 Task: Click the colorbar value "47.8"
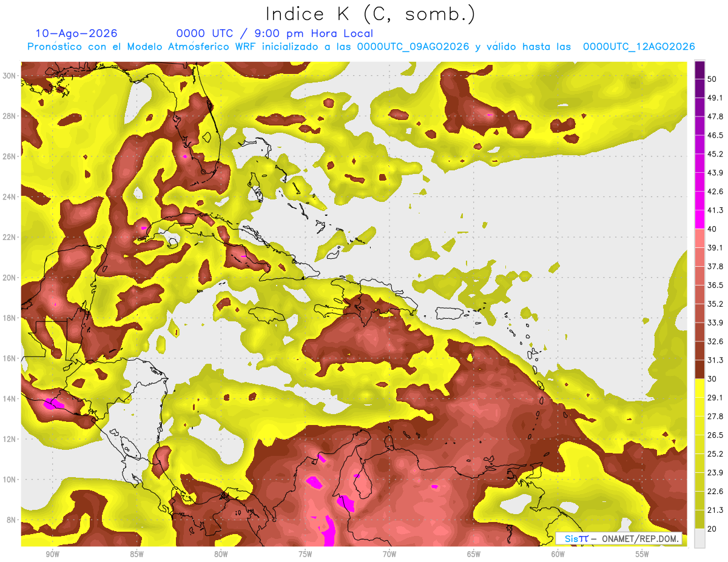pyautogui.click(x=715, y=116)
